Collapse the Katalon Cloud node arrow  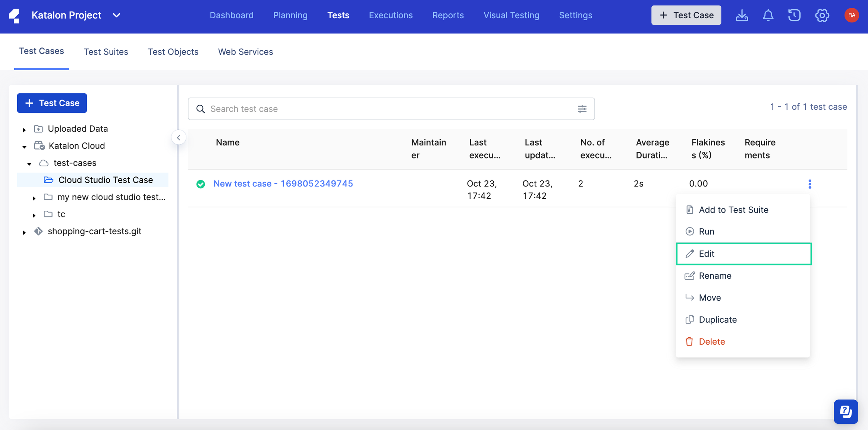[25, 147]
